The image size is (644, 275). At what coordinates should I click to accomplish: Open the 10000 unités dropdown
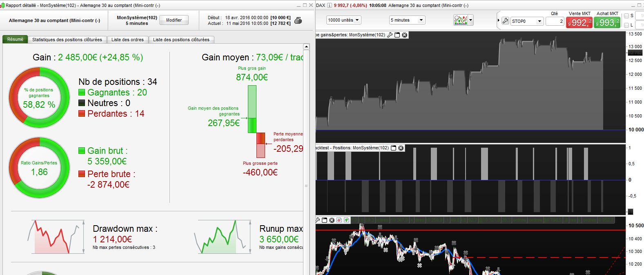(x=343, y=20)
